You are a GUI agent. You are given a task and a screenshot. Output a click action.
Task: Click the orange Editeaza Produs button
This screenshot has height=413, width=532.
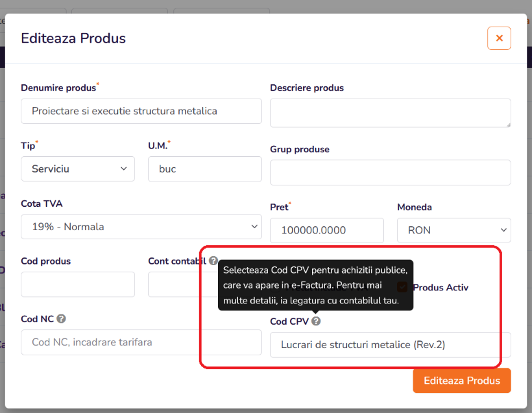coord(462,381)
